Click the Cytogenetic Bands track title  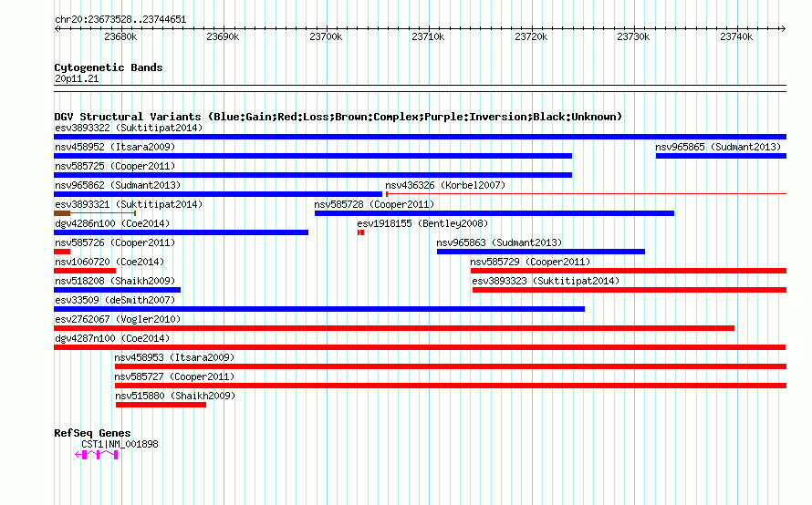click(x=109, y=67)
